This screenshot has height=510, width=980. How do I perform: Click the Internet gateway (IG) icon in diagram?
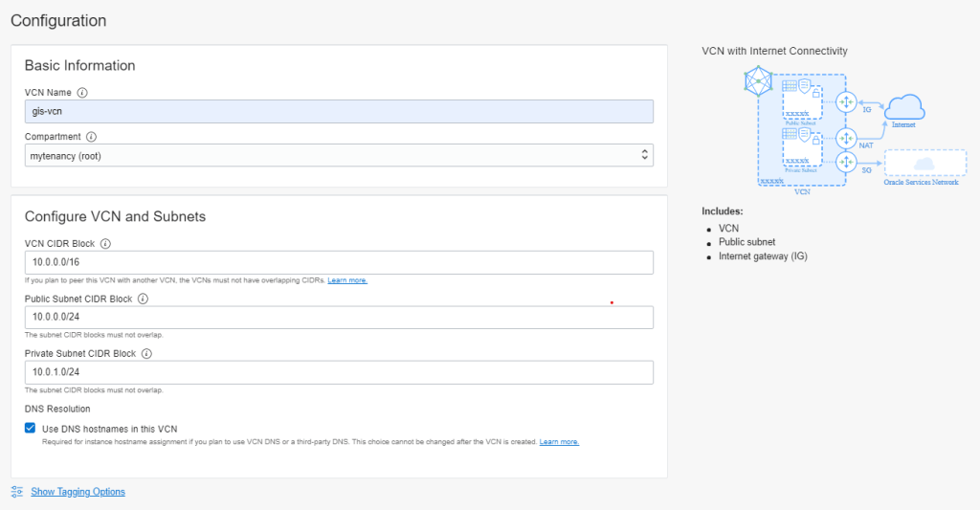point(845,101)
